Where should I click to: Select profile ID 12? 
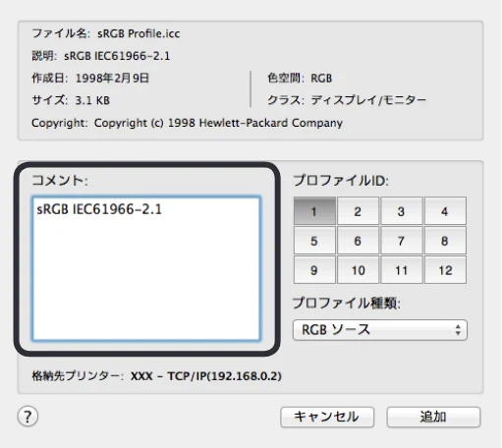tap(445, 270)
